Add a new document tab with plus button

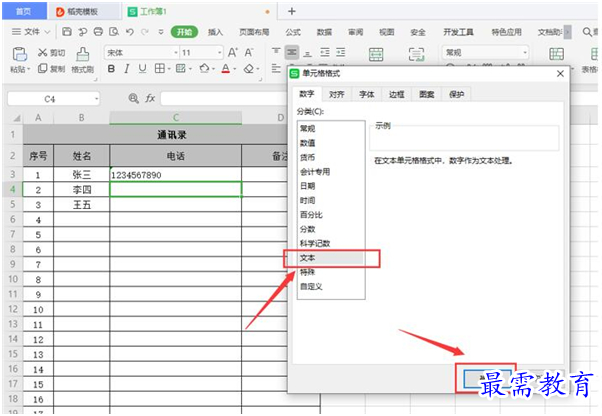(x=292, y=11)
